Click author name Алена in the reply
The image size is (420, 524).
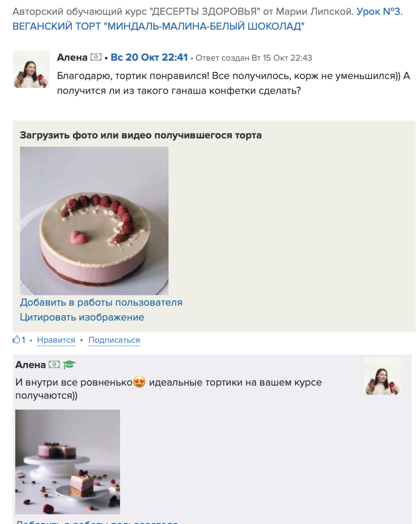click(31, 365)
